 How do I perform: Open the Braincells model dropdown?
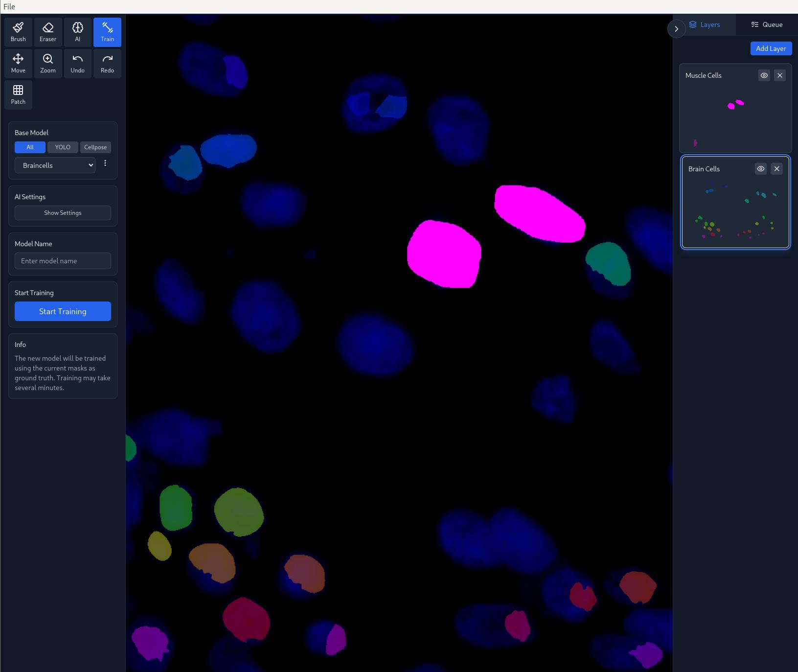(55, 165)
